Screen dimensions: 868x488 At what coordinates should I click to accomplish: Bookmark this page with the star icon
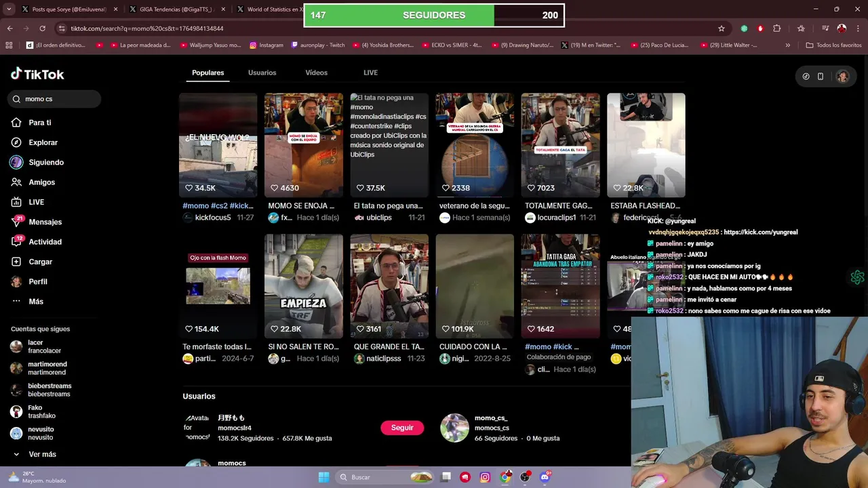pyautogui.click(x=722, y=28)
